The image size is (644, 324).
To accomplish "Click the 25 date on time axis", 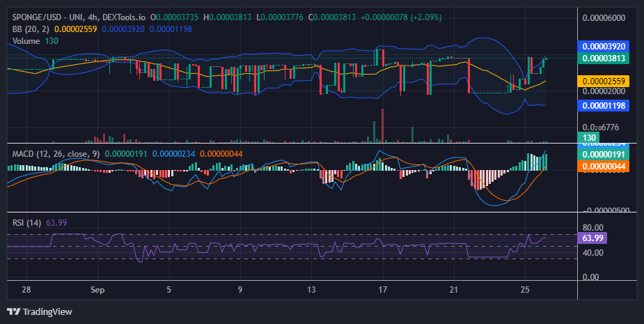I will point(525,289).
